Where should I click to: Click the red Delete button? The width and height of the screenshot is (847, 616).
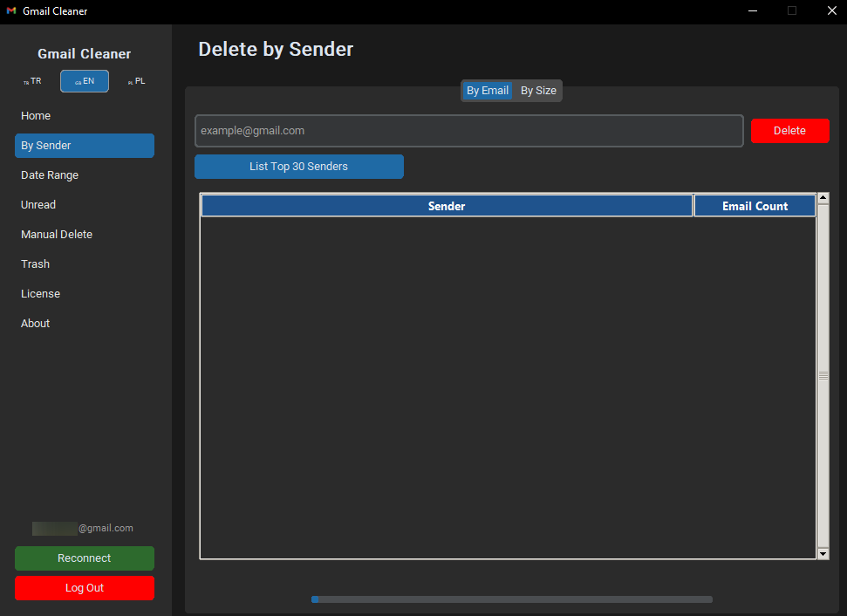[x=789, y=131]
